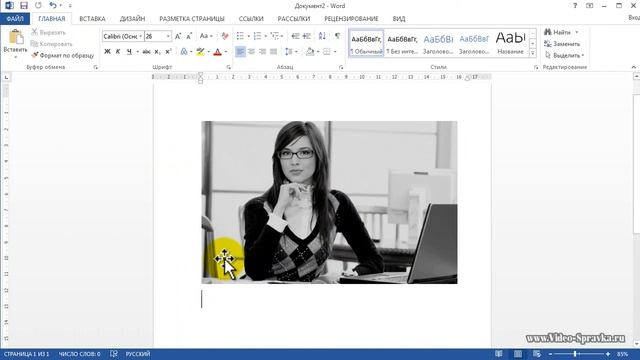Toggle italic (К) formatting
This screenshot has height=360, width=640.
click(x=118, y=51)
